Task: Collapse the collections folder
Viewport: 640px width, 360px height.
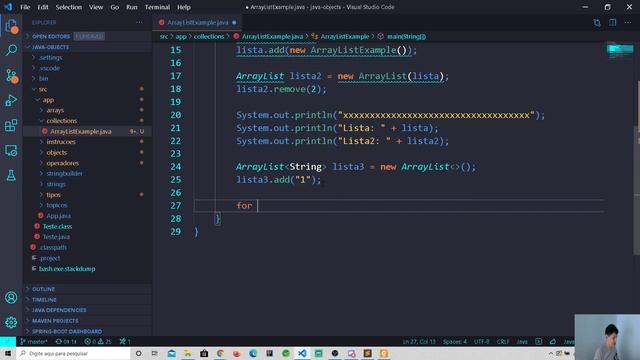Action: coord(88,121)
